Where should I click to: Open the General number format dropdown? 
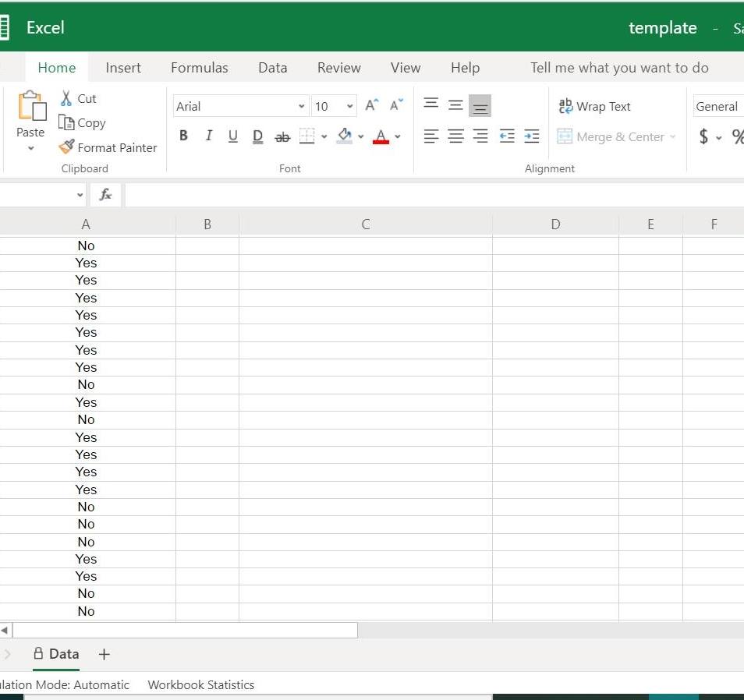717,107
